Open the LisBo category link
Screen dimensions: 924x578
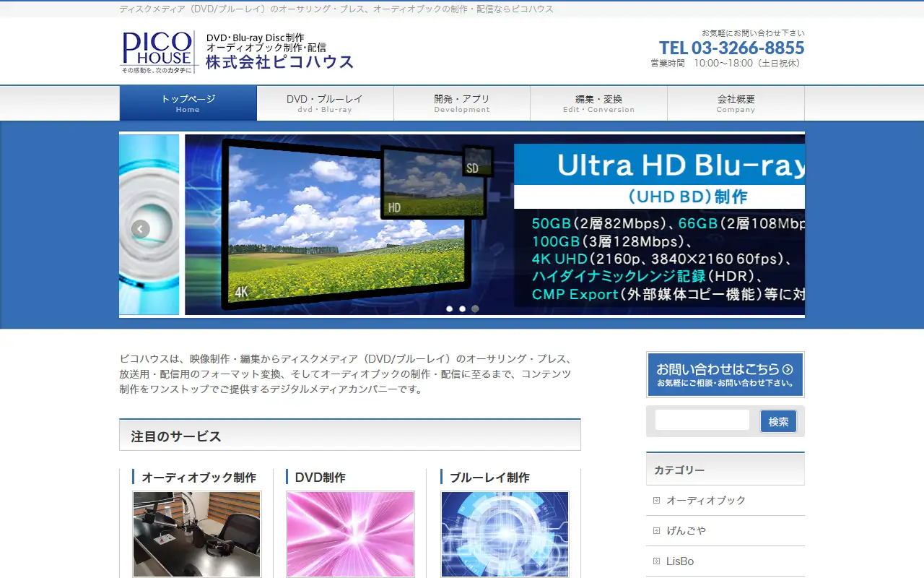pos(679,561)
